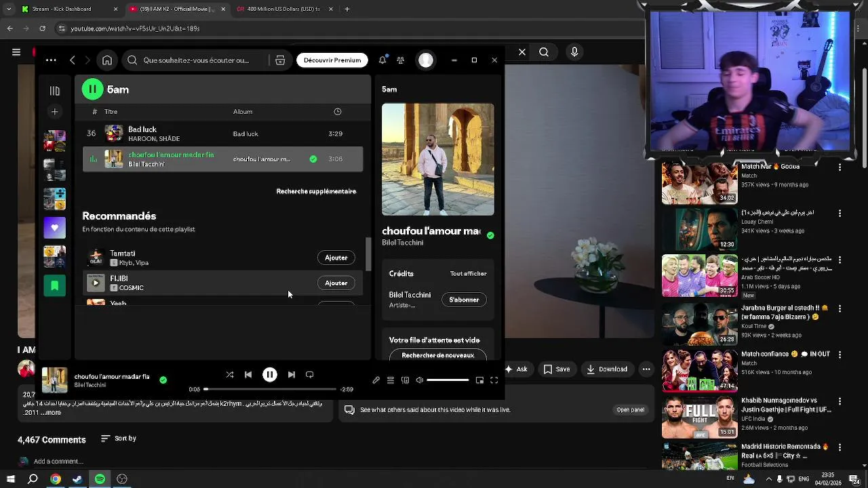
Task: Toggle saved checkmark on choufou l'amour row
Action: [x=313, y=159]
